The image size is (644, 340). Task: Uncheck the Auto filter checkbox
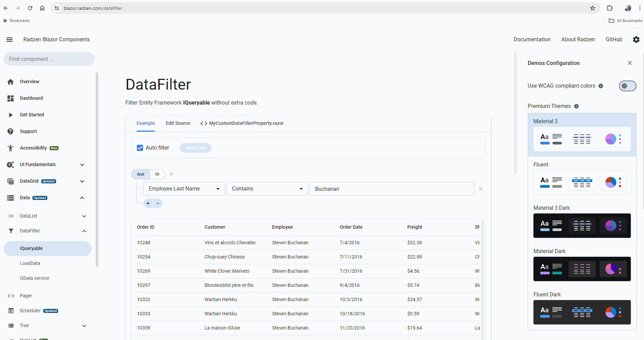(x=140, y=148)
